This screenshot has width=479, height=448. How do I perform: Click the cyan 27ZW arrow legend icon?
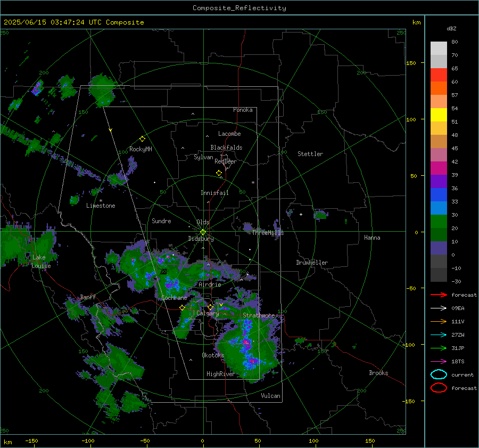coord(439,335)
